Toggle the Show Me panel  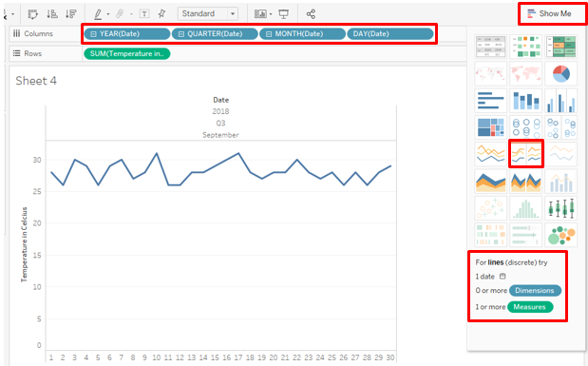[550, 14]
